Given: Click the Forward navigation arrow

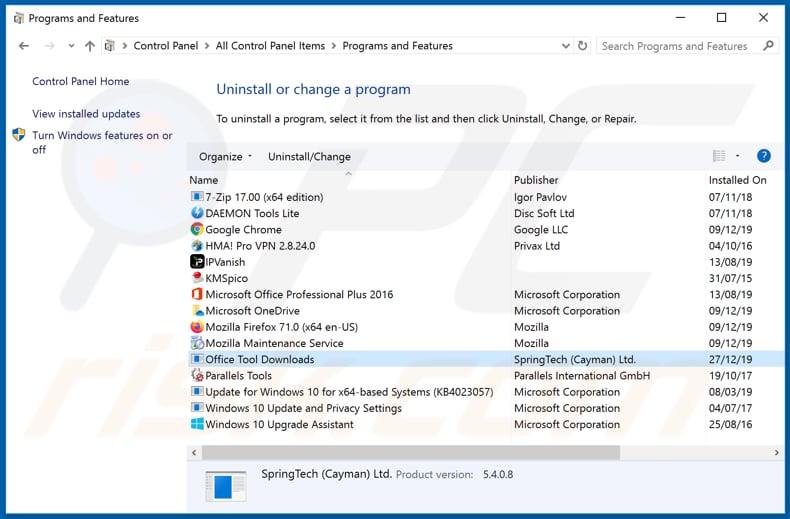Looking at the screenshot, I should 49,46.
